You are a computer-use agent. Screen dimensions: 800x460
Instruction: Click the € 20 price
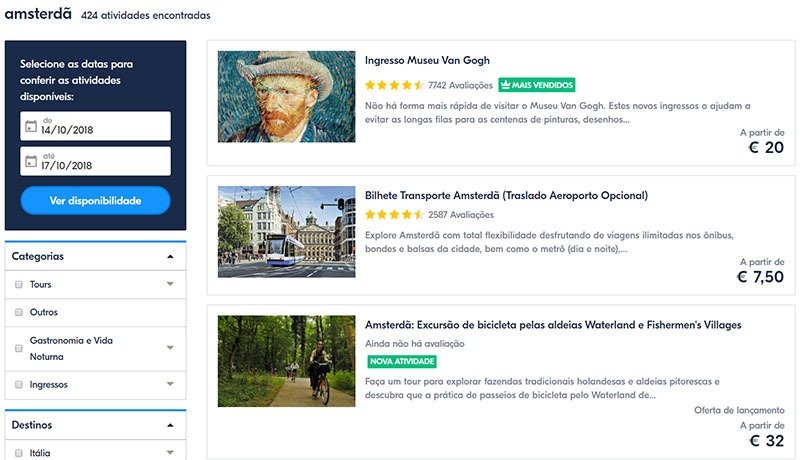766,147
